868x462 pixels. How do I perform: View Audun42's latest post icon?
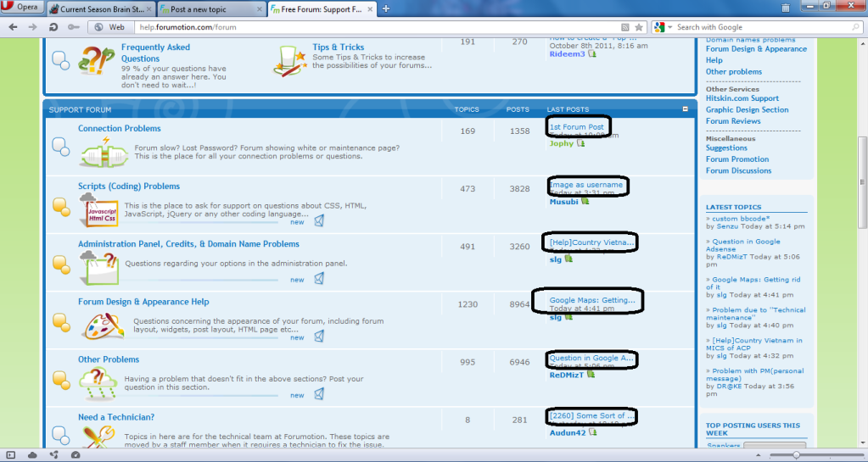tap(593, 432)
